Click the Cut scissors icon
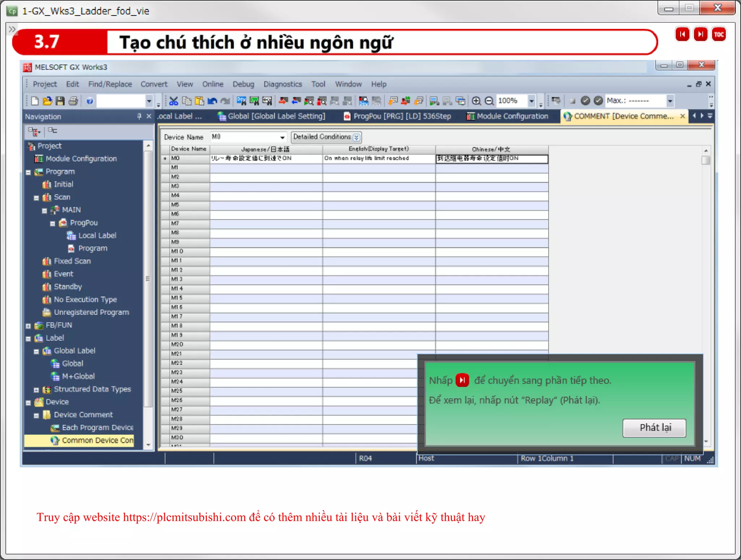Image resolution: width=741 pixels, height=560 pixels. [174, 101]
